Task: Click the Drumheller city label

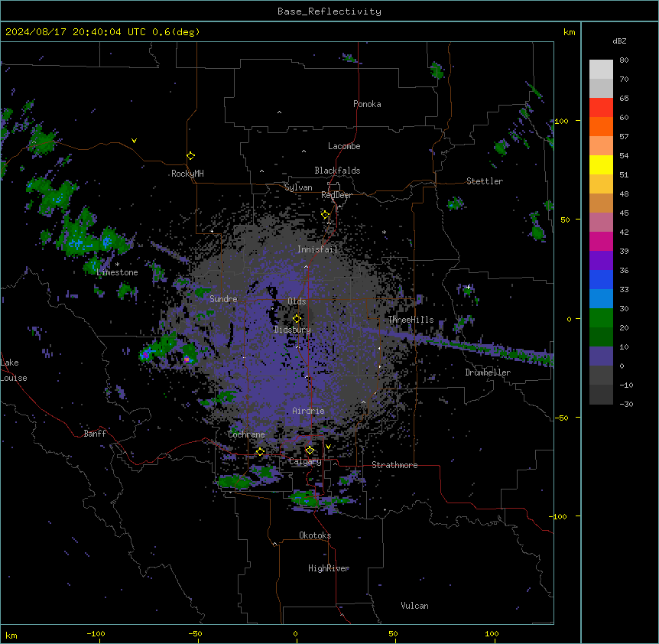Action: point(488,372)
